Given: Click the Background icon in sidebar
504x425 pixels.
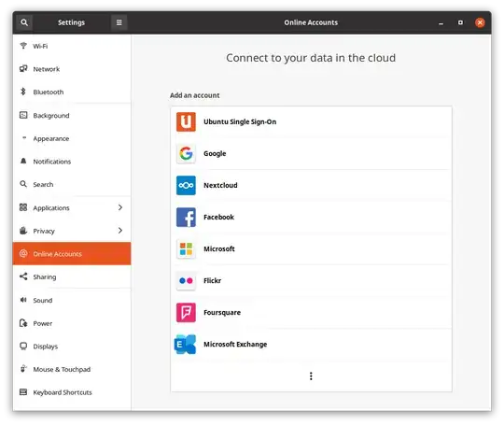Looking at the screenshot, I should (x=23, y=115).
